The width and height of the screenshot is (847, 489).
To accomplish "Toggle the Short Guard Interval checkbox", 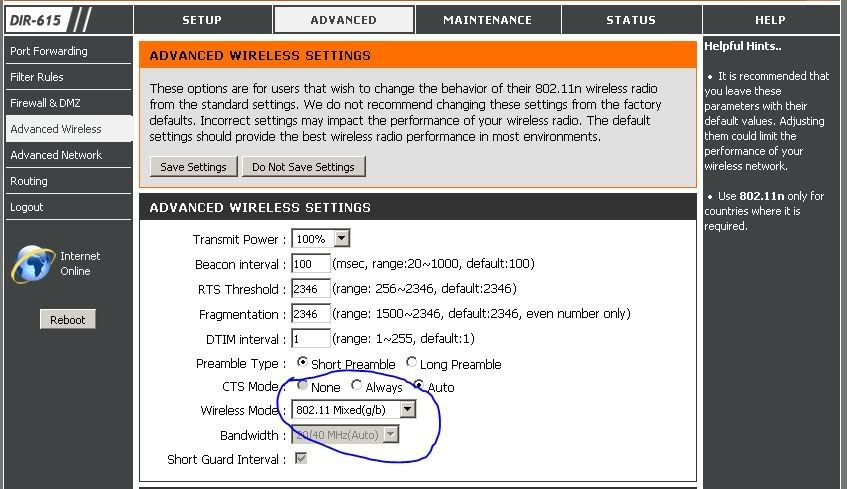I will (x=300, y=459).
